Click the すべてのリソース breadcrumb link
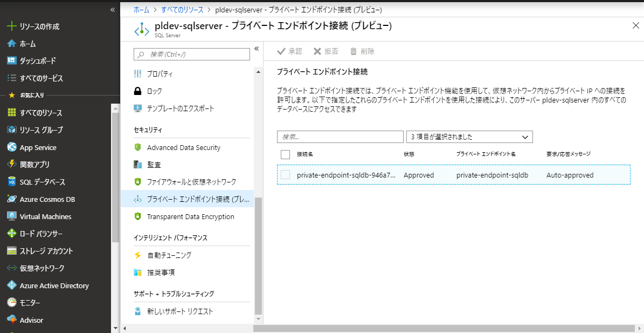 [181, 10]
